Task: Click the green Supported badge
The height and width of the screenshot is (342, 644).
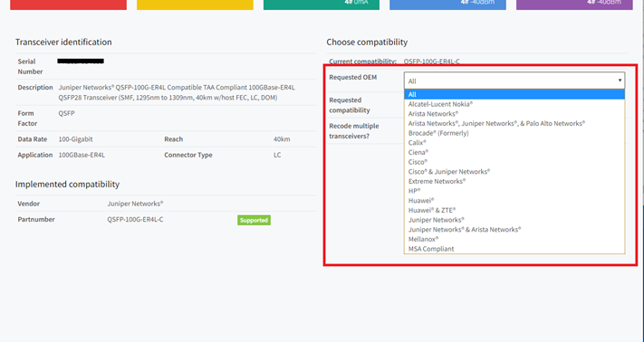Action: pyautogui.click(x=254, y=220)
